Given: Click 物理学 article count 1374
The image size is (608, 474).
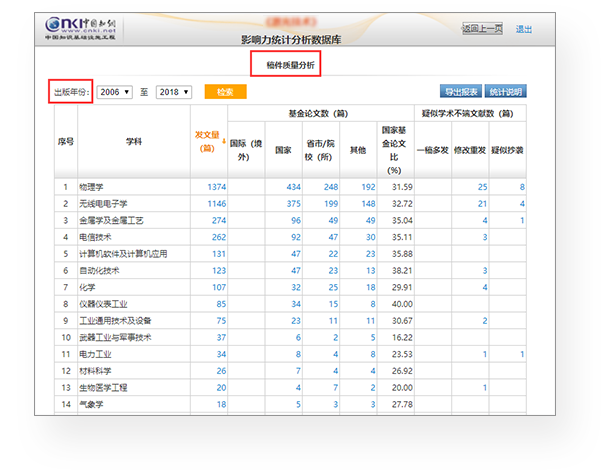Looking at the screenshot, I should 216,187.
